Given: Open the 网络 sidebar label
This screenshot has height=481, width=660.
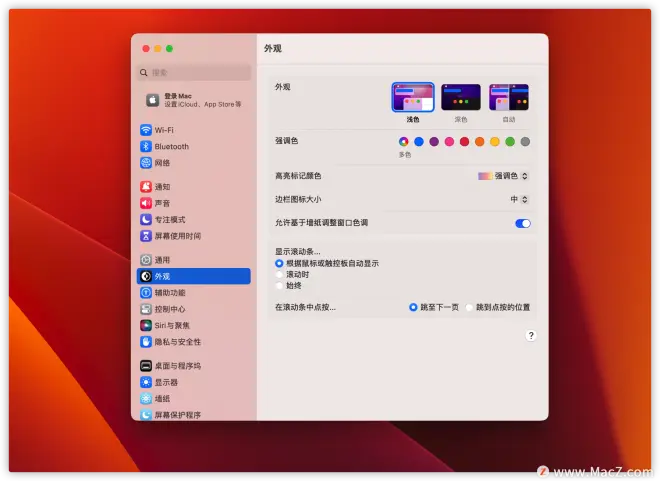Looking at the screenshot, I should (162, 163).
